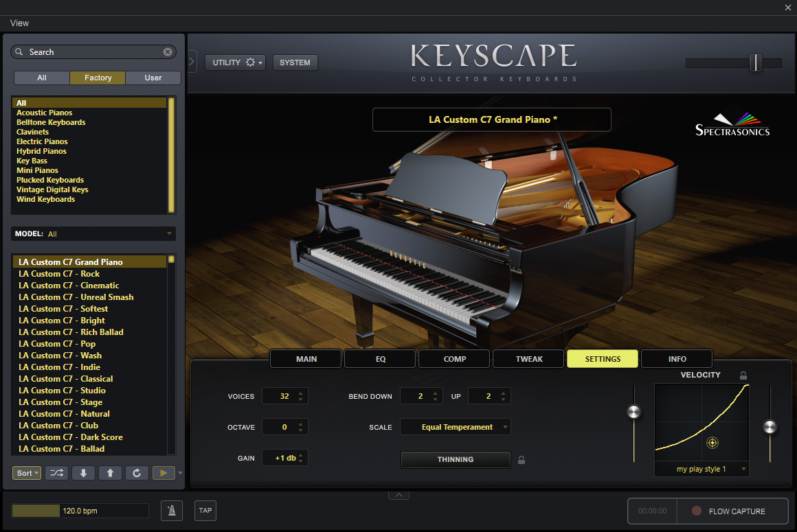
Task: Click the up arrow to step to previous patch
Action: point(110,473)
